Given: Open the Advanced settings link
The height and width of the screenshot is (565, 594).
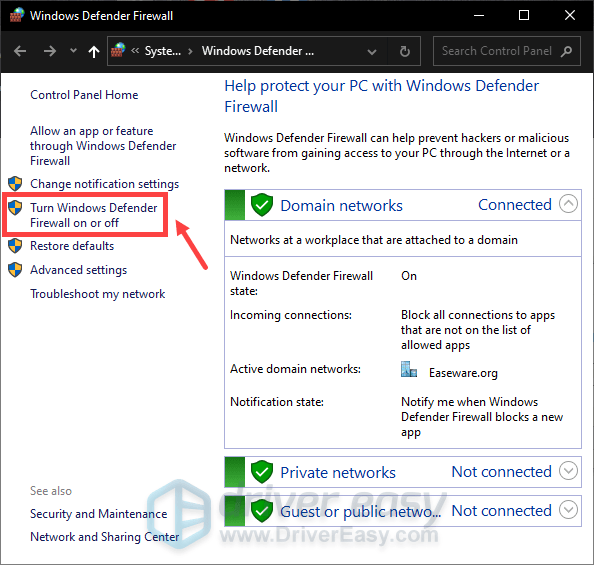Looking at the screenshot, I should [78, 270].
